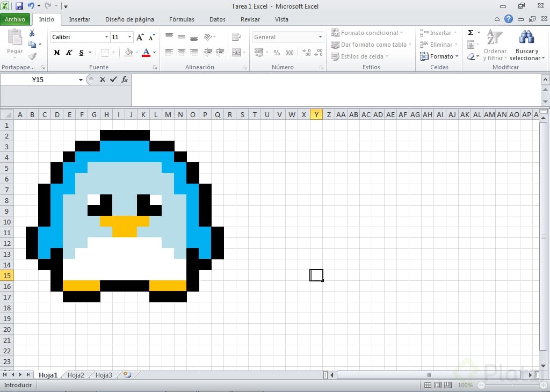Click the Fill Color paint bucket icon
This screenshot has width=550, height=392.
click(129, 53)
